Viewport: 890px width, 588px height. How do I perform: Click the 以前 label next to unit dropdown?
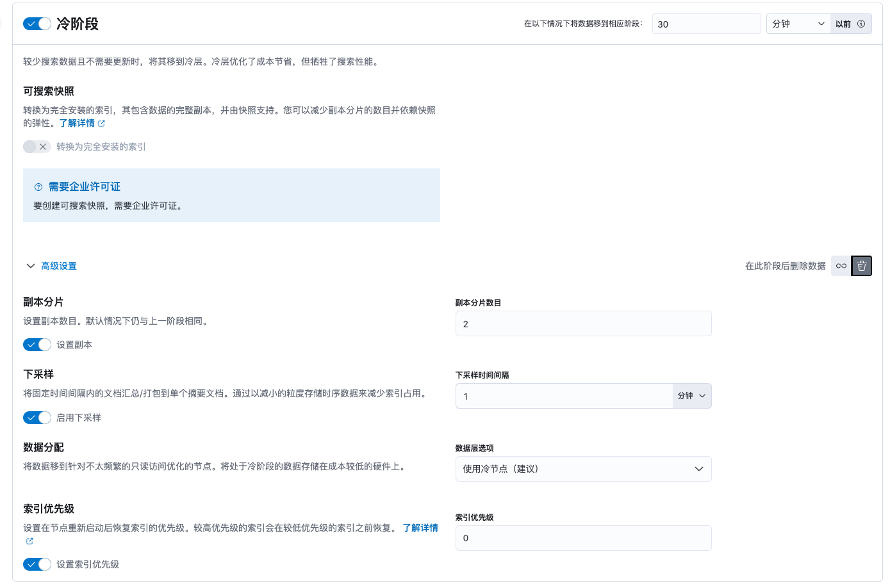[843, 24]
